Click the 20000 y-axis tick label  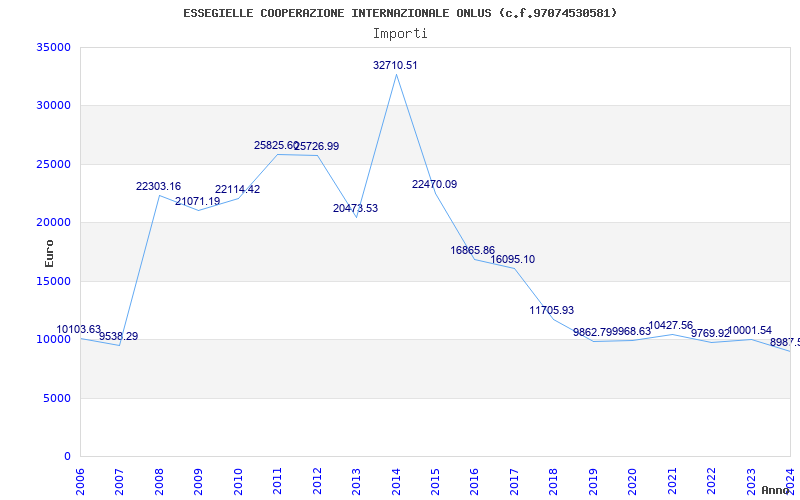click(53, 222)
